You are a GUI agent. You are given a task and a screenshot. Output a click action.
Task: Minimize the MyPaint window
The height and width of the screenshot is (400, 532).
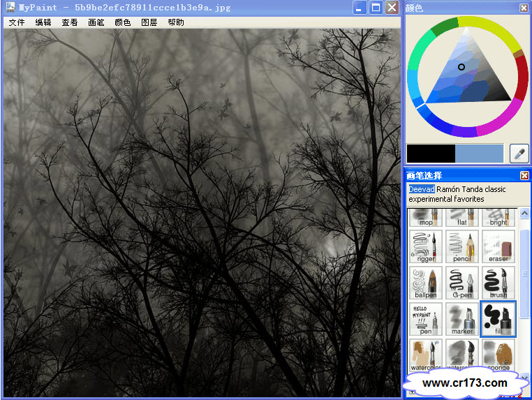(360, 8)
